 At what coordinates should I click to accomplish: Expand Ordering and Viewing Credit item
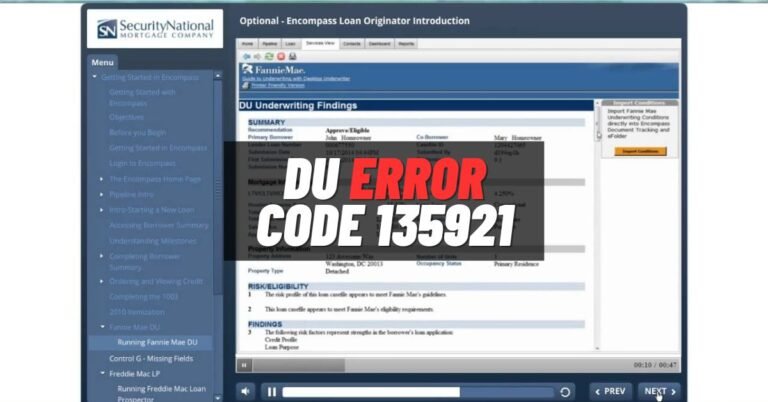[102, 282]
